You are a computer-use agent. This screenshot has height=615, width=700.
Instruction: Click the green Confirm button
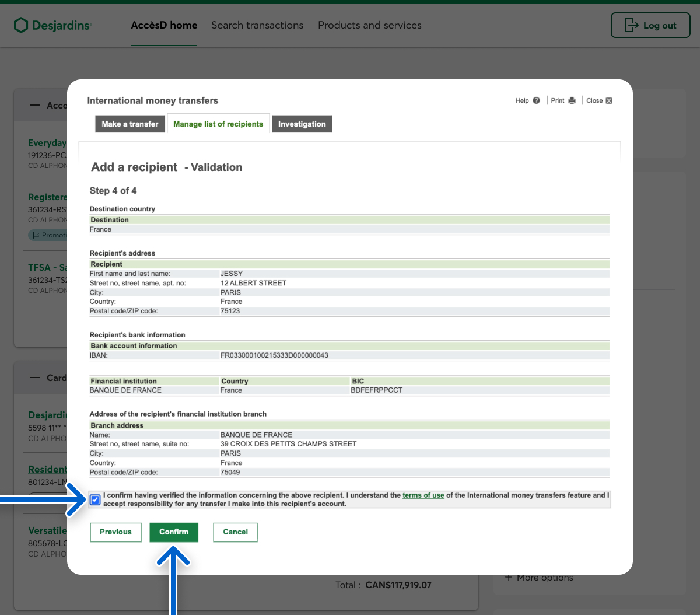pos(174,532)
